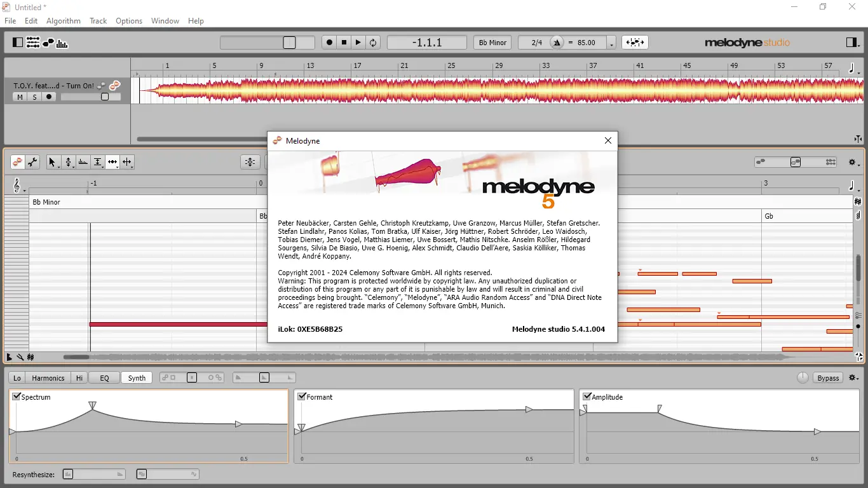Toggle the metronome icon
Screen dimensions: 868x488
point(557,43)
